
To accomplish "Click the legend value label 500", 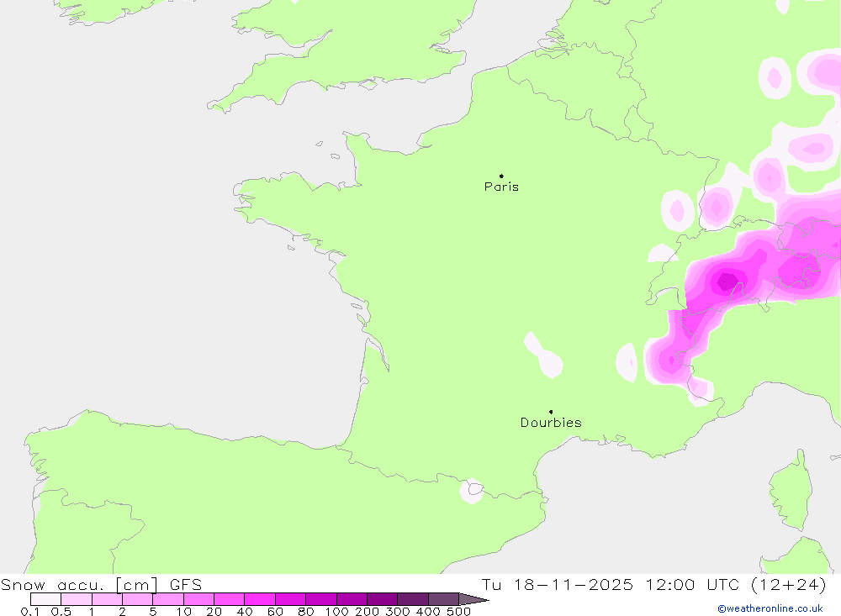I will [x=458, y=612].
